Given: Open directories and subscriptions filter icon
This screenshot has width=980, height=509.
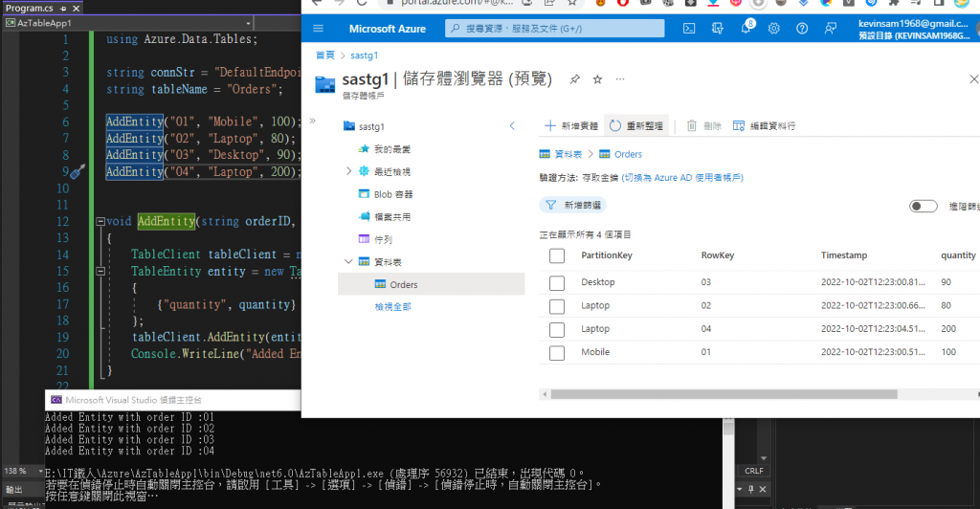Looking at the screenshot, I should [718, 29].
